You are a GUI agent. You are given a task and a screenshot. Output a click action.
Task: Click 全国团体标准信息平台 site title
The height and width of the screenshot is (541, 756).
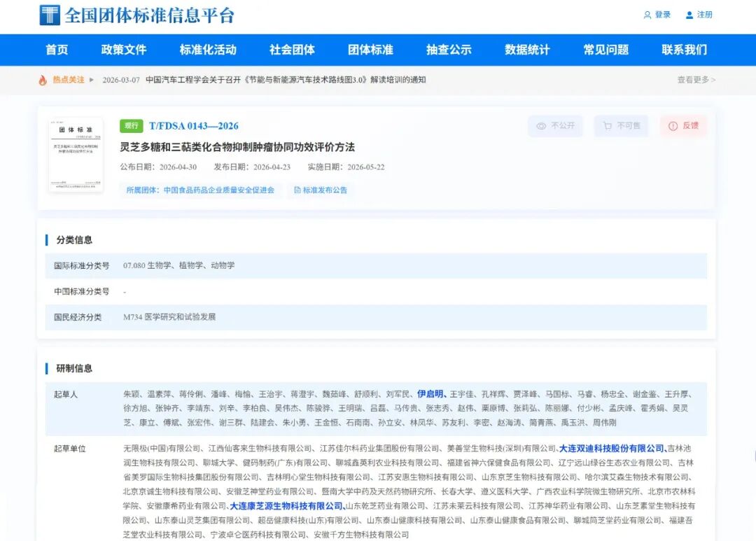tap(150, 15)
